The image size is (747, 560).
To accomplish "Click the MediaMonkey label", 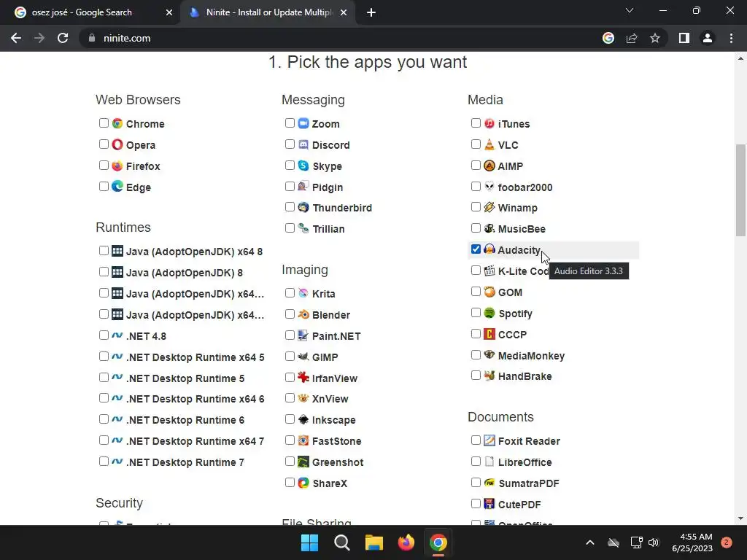I will 531,356.
